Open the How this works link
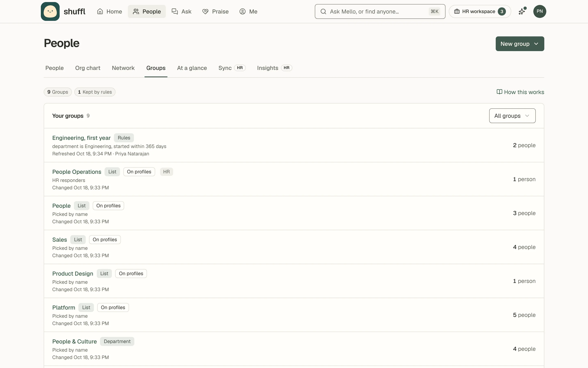Image resolution: width=588 pixels, height=368 pixels. (520, 92)
